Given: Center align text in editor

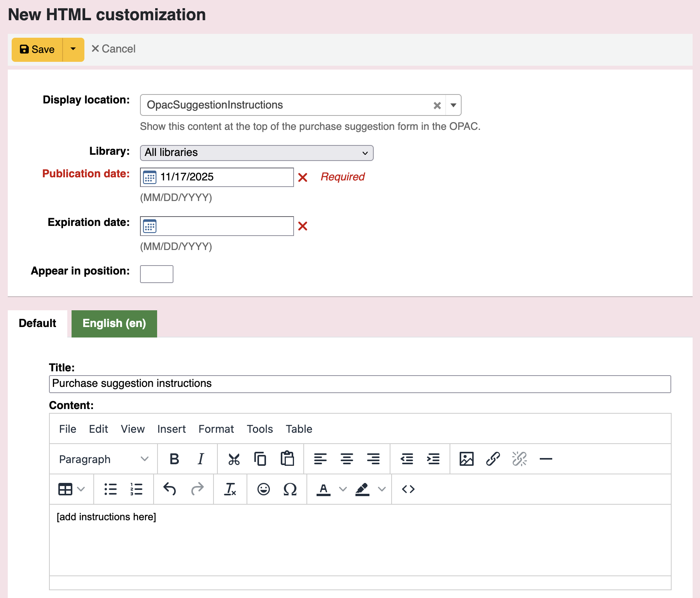Looking at the screenshot, I should pos(346,459).
